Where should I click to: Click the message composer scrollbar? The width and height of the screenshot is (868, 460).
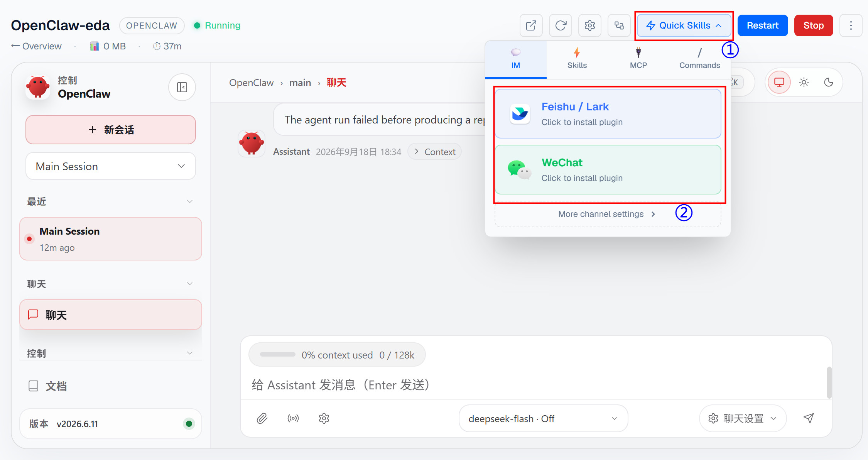point(829,382)
